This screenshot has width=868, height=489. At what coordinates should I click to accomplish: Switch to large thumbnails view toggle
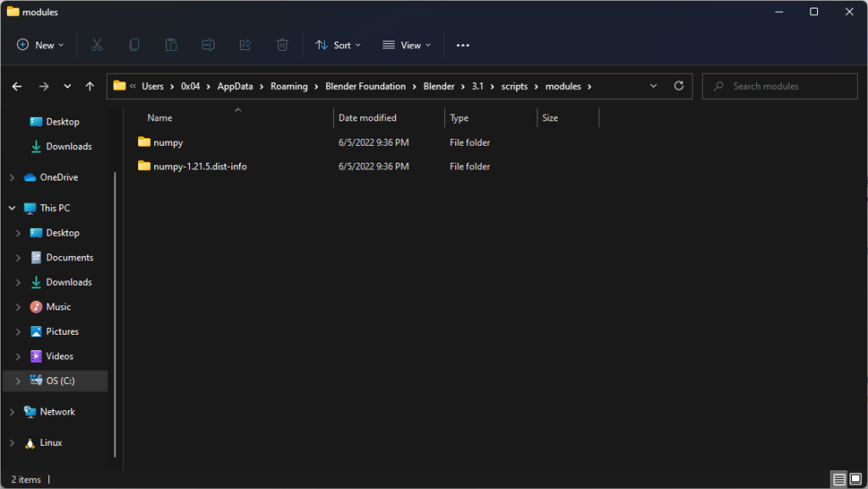[x=855, y=480]
